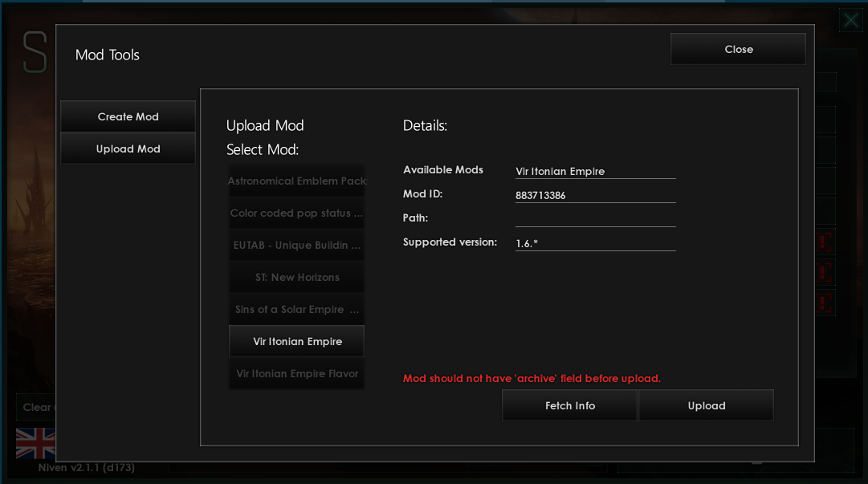Viewport: 868px width, 484px height.
Task: Open the Upload Mod tab
Action: point(128,148)
